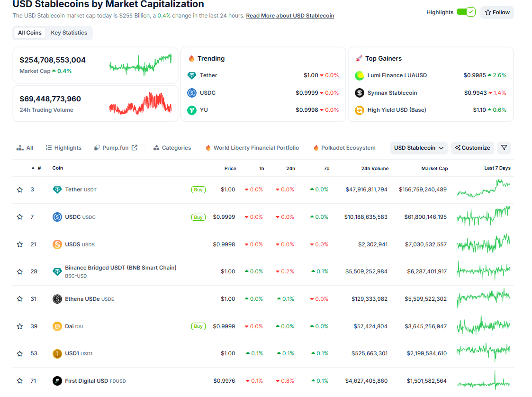Screen dimensions: 532x397
Task: Click the YU coin icon in Trending
Action: [192, 110]
